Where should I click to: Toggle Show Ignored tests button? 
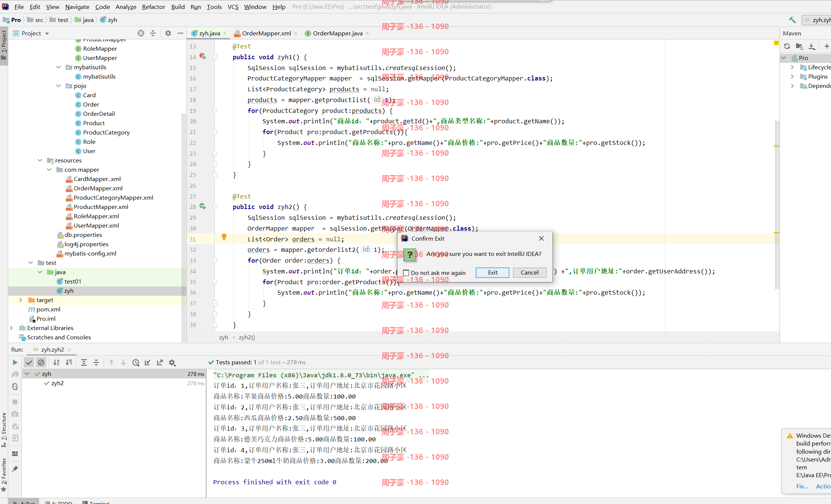click(x=41, y=362)
